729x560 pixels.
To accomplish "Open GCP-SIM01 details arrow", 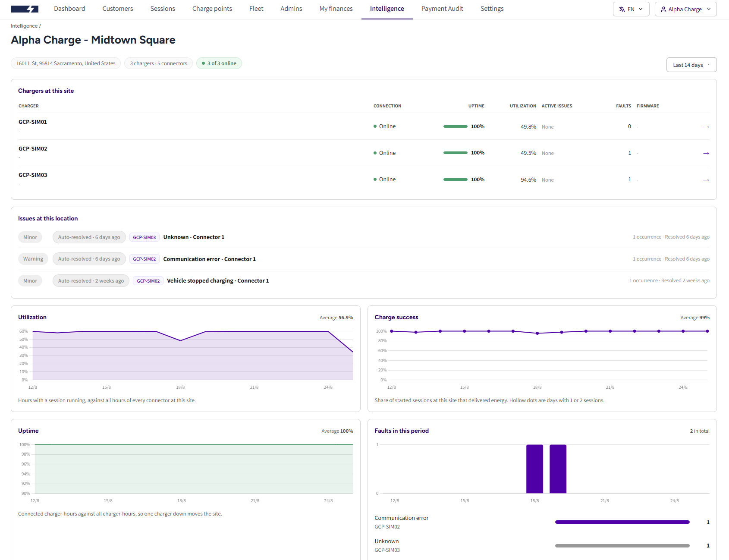I will click(706, 127).
